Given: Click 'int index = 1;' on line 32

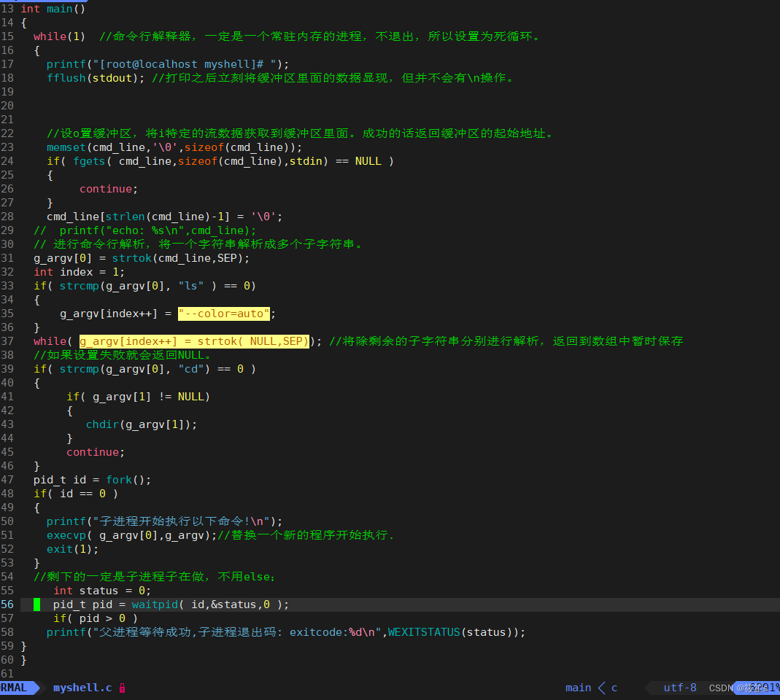Looking at the screenshot, I should click(x=79, y=273).
